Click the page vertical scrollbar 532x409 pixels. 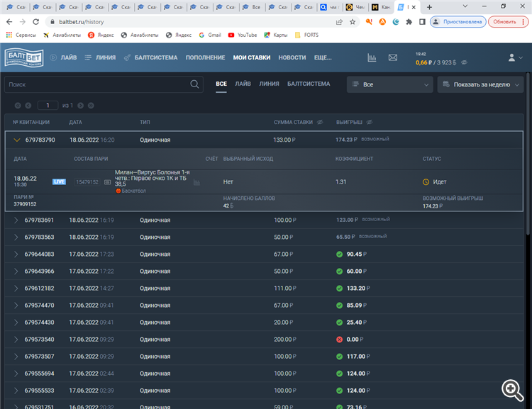click(x=528, y=153)
